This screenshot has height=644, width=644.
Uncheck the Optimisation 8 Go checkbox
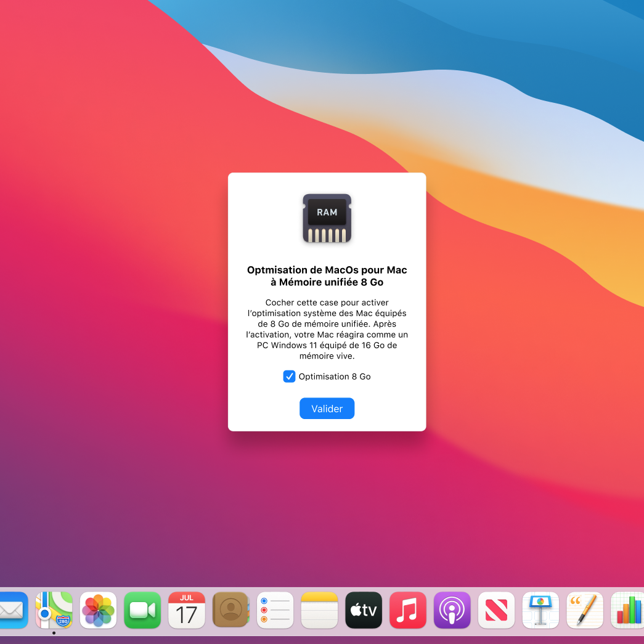[x=289, y=377]
